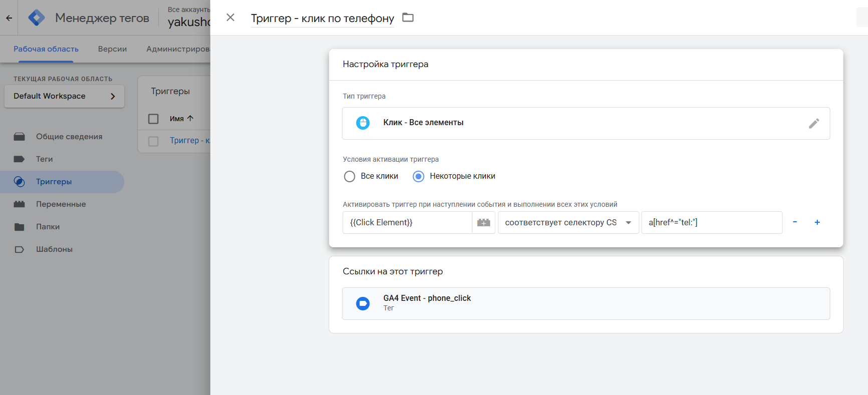Tick the select-all checkbox in triggers table
868x395 pixels.
(x=153, y=119)
